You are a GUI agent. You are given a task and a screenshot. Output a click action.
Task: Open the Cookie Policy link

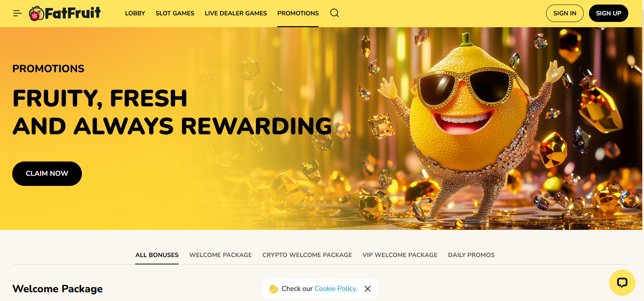tap(336, 289)
